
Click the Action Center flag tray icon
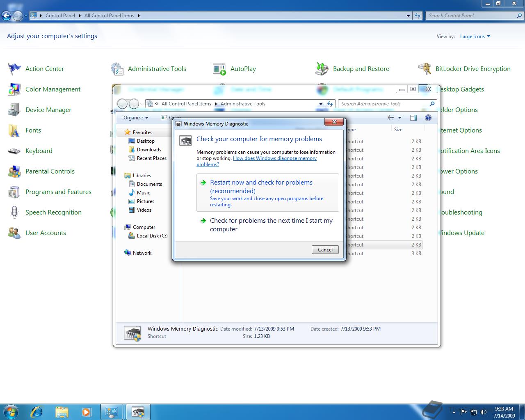point(464,412)
